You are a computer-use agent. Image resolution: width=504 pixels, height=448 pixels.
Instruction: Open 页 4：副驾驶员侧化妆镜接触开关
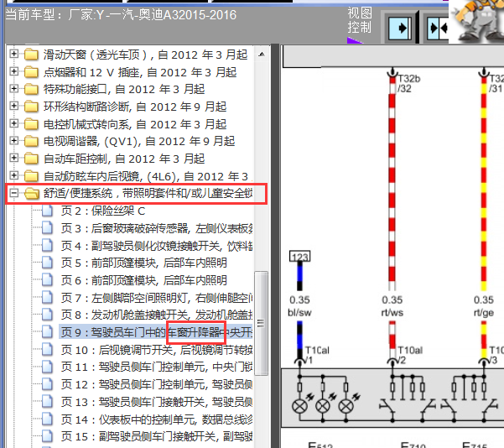pos(157,245)
